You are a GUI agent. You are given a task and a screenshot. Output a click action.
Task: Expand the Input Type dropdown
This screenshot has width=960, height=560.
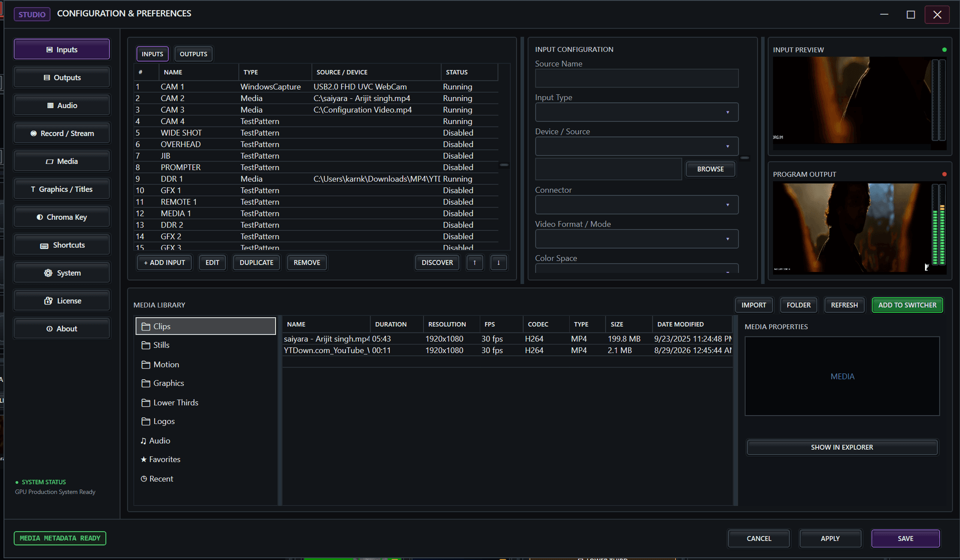[636, 112]
